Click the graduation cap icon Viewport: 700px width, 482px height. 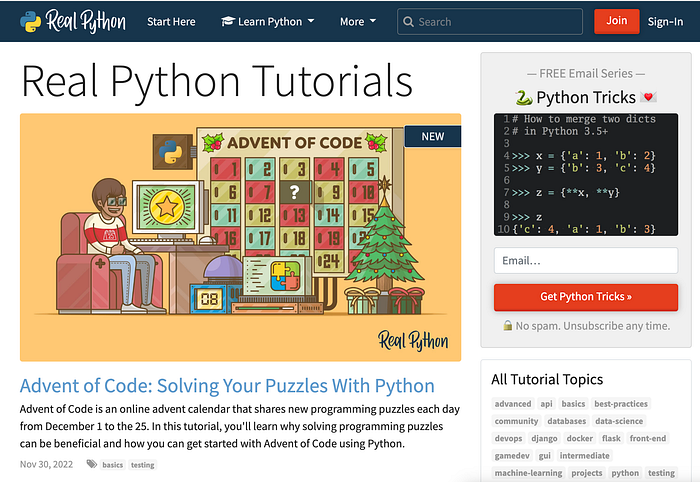click(x=228, y=21)
